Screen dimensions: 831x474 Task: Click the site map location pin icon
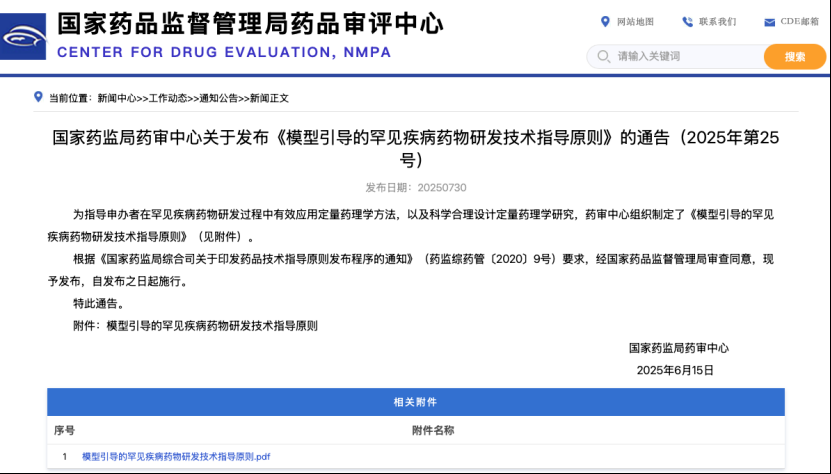(605, 21)
